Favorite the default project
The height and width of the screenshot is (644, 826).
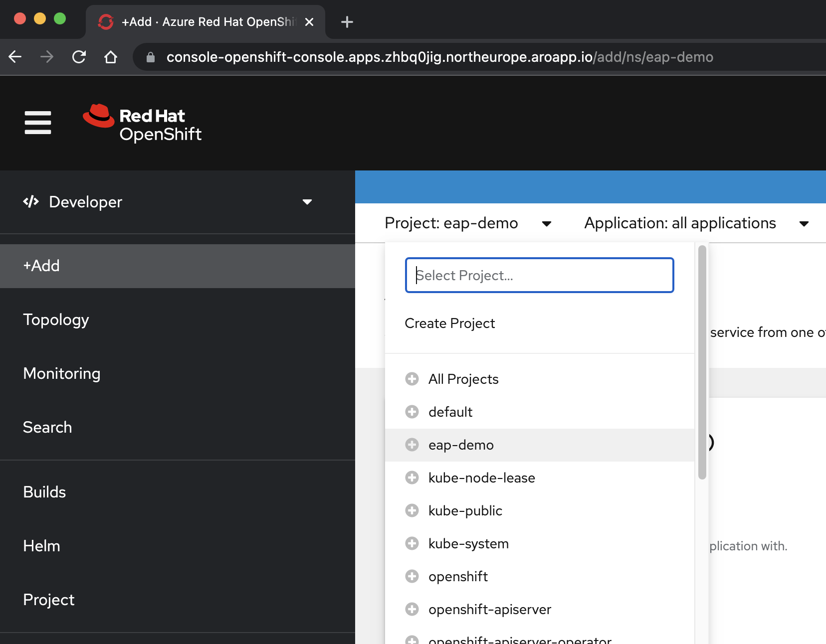(412, 412)
